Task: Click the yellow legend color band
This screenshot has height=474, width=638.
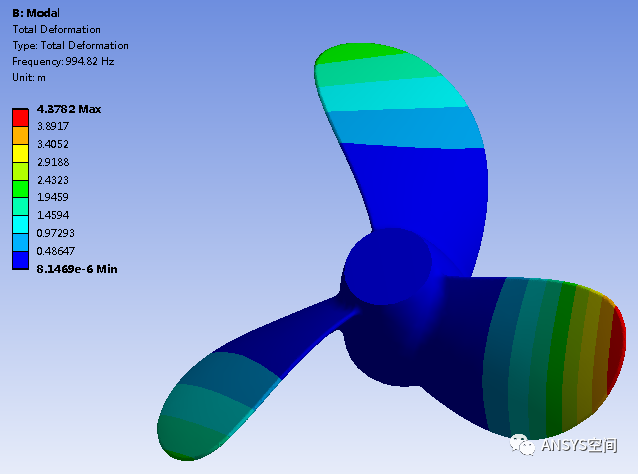Action: coord(20,153)
